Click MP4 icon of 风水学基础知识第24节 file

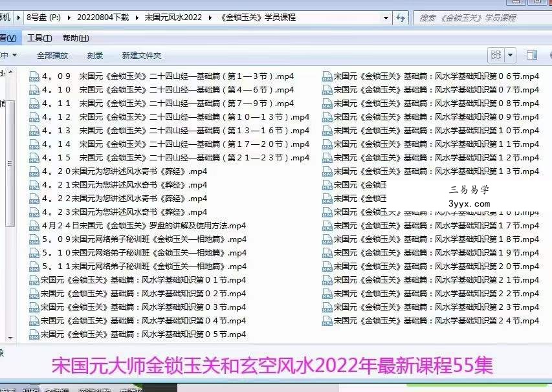coord(327,321)
